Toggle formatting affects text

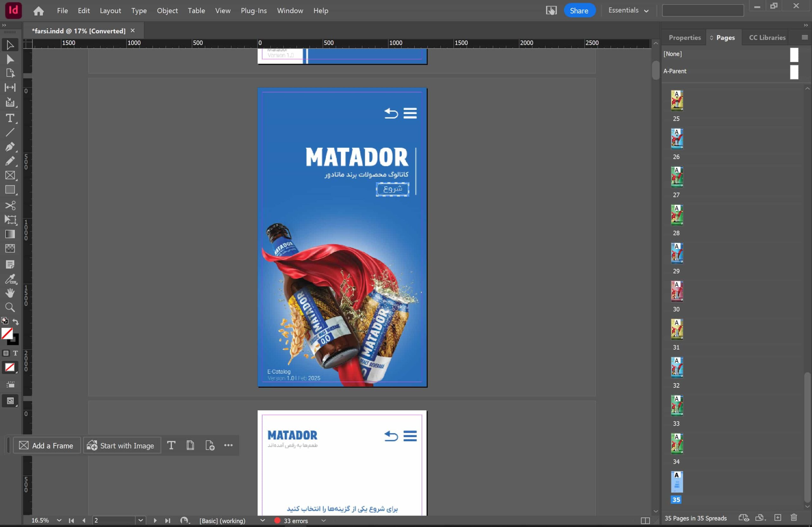15,353
